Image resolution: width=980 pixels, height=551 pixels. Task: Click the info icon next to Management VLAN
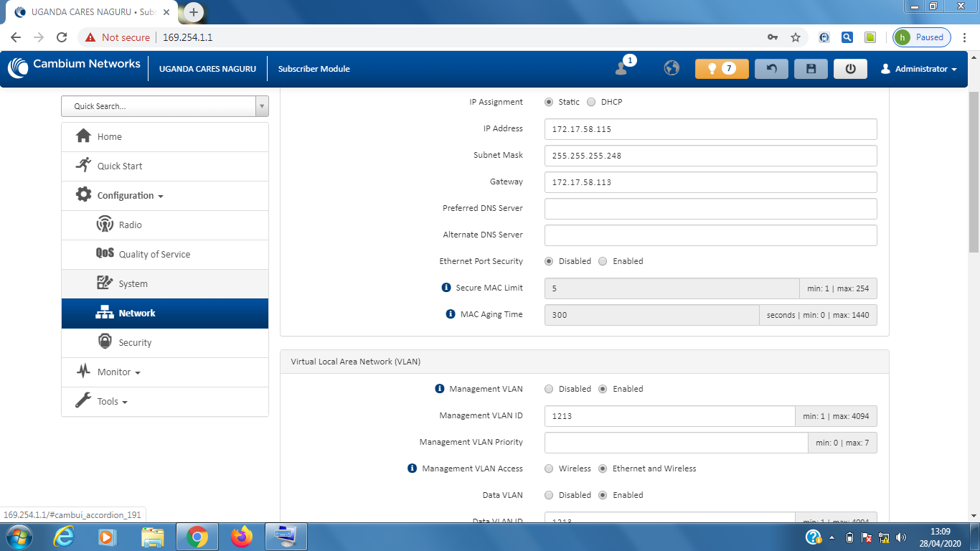(x=440, y=389)
